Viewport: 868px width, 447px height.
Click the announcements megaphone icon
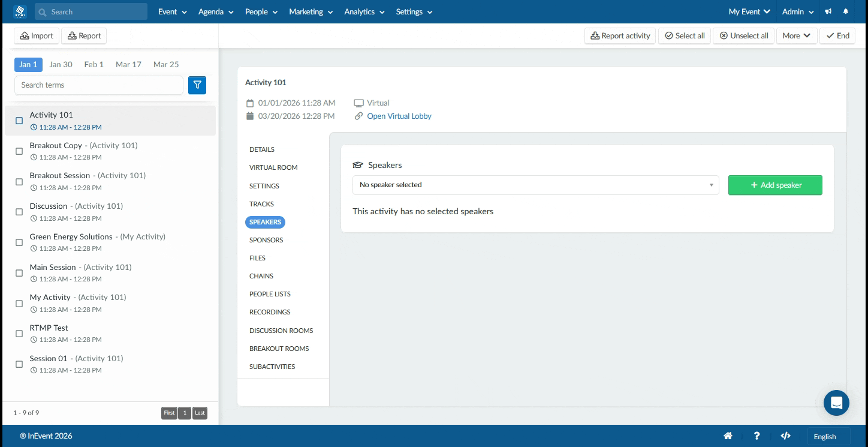(828, 11)
